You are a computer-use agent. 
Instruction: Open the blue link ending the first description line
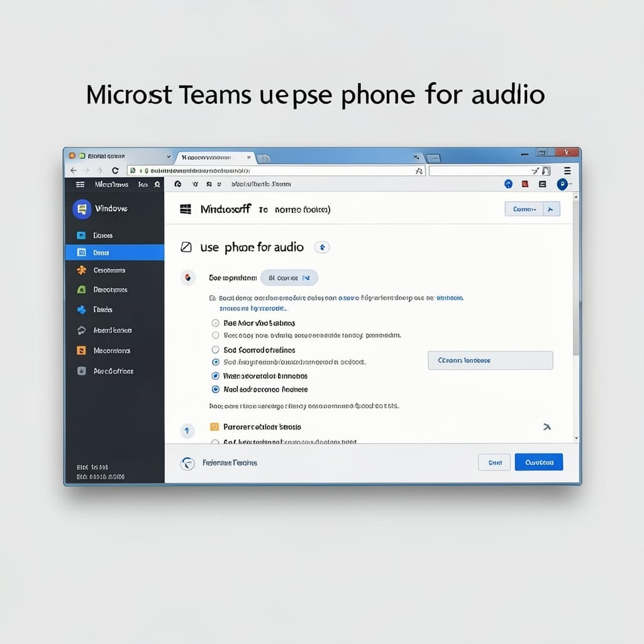(450, 297)
